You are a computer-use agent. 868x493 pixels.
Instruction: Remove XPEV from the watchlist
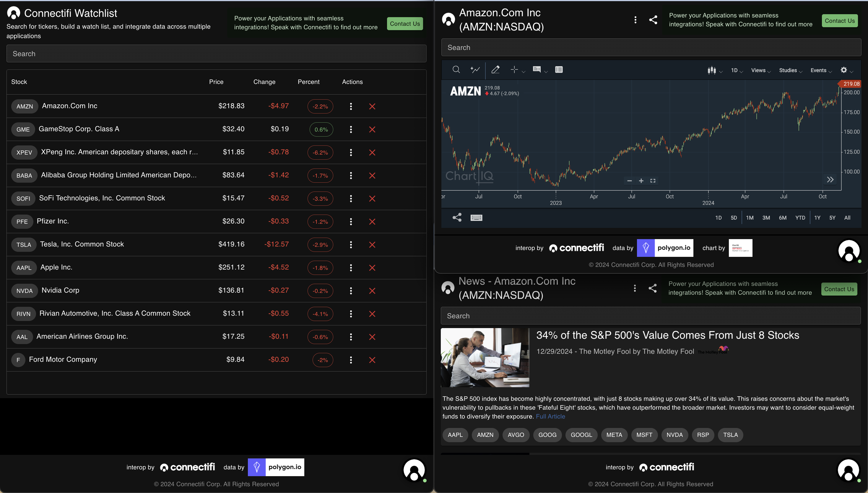pos(372,153)
